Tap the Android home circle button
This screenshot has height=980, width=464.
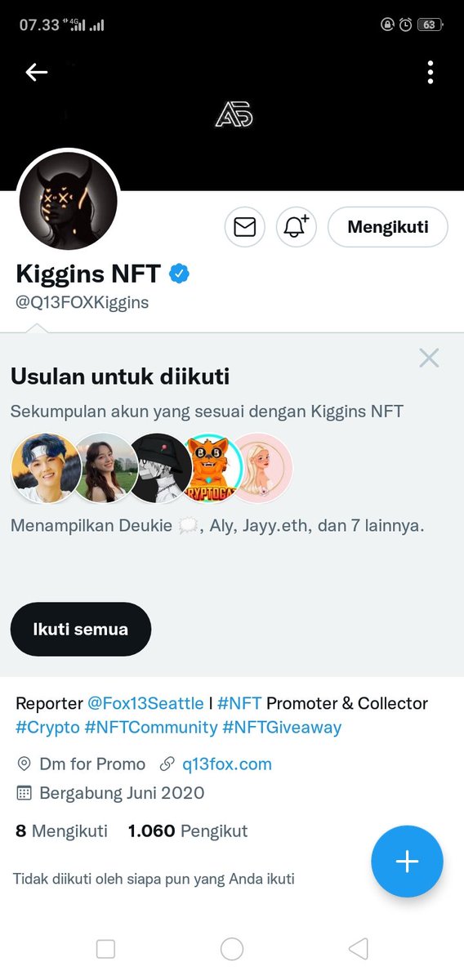pos(232,949)
